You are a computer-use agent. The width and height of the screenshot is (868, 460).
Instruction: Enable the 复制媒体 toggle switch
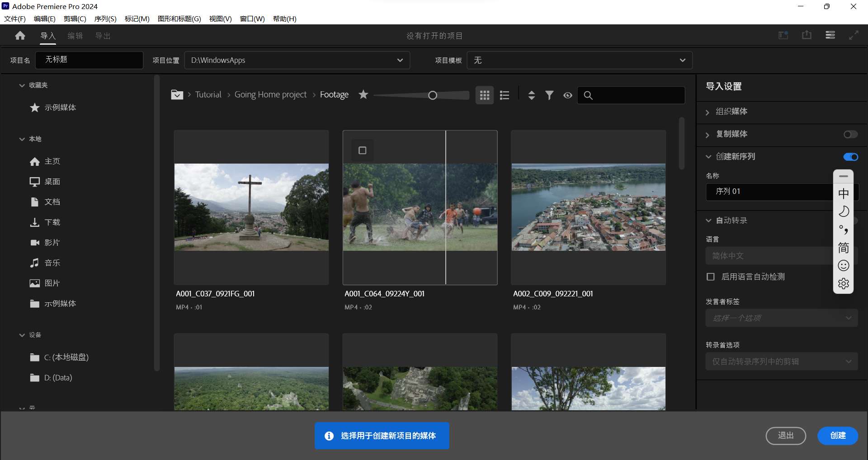[850, 134]
